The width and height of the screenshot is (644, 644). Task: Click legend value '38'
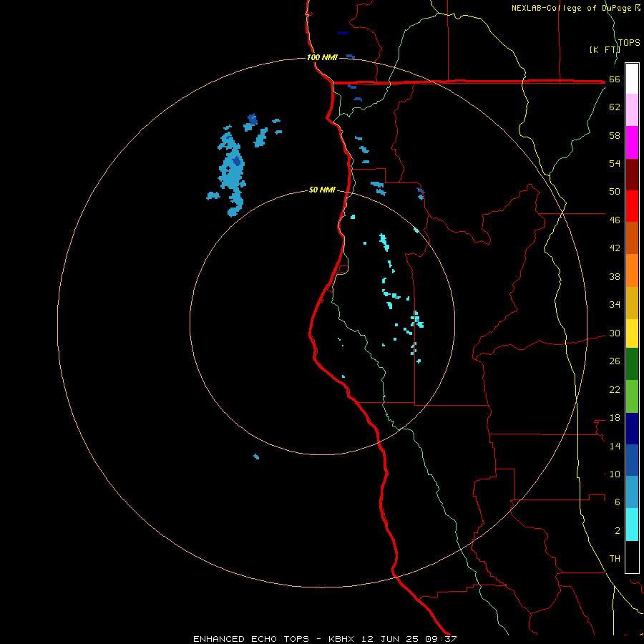click(x=615, y=276)
